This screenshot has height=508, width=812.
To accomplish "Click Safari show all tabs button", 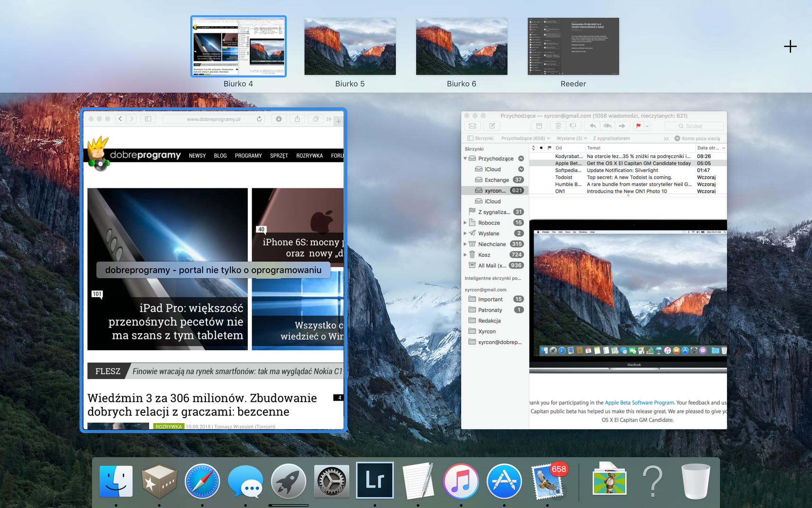I will (315, 119).
